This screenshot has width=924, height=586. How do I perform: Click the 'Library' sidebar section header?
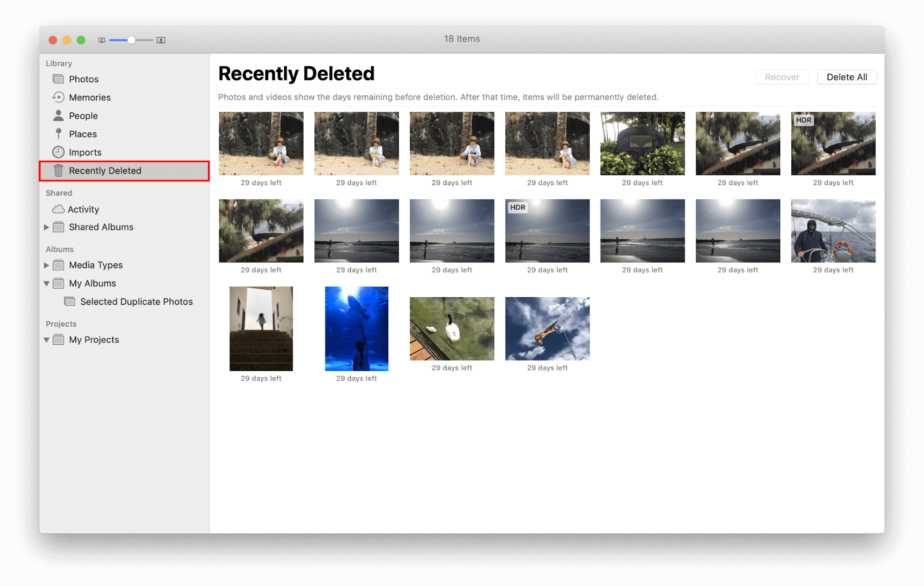click(x=59, y=63)
